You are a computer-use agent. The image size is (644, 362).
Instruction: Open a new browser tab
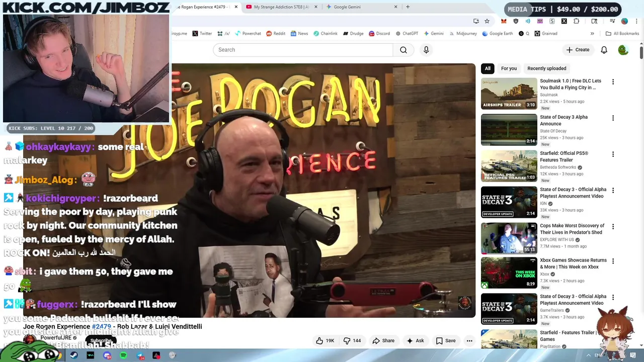point(408,7)
